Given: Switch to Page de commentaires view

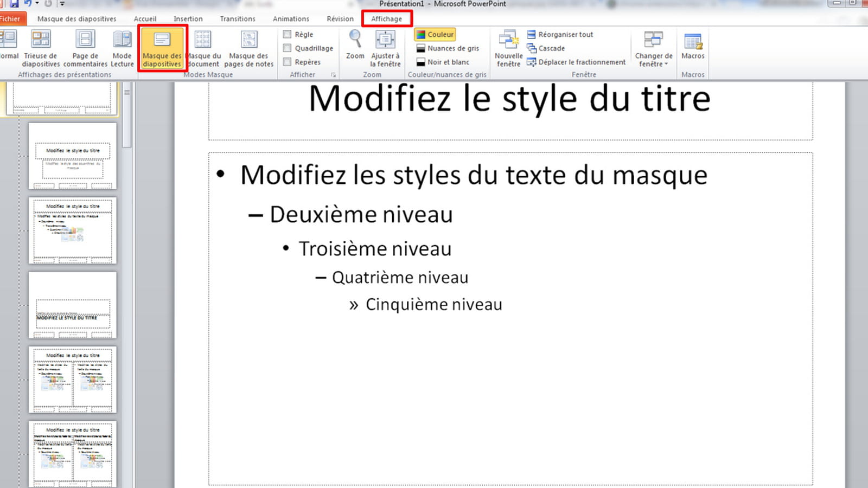Looking at the screenshot, I should 85,48.
